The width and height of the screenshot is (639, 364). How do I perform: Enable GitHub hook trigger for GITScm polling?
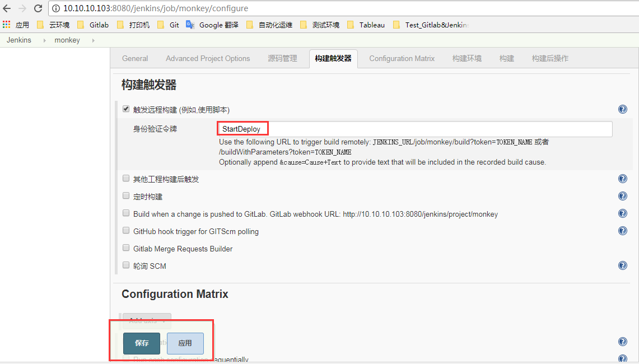(126, 230)
